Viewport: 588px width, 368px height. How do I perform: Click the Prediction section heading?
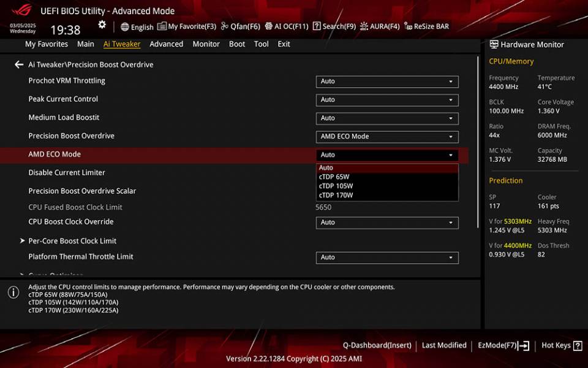[505, 180]
